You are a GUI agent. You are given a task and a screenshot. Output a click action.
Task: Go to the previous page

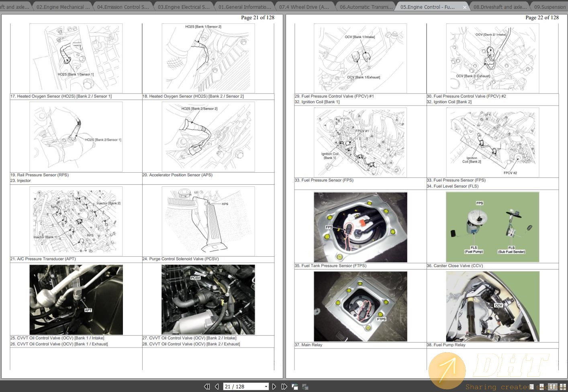point(217,386)
